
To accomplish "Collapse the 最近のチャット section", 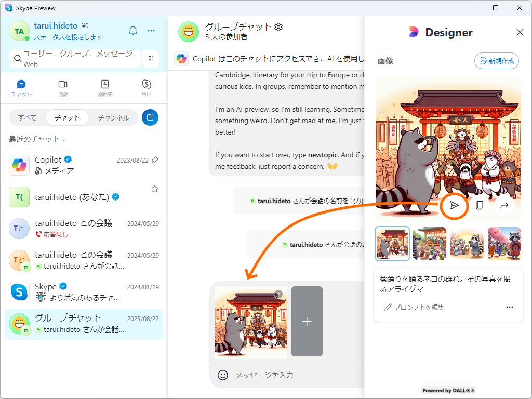I will [x=37, y=139].
